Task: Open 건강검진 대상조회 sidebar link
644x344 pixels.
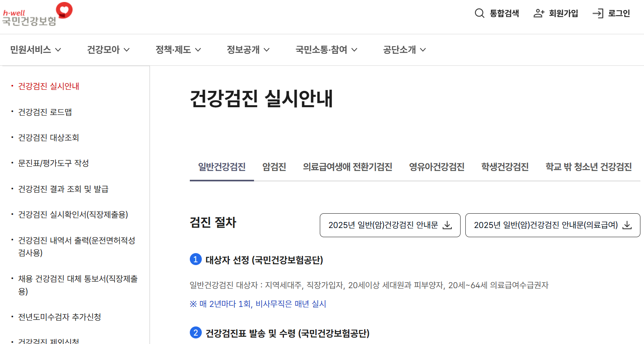Action: point(49,138)
